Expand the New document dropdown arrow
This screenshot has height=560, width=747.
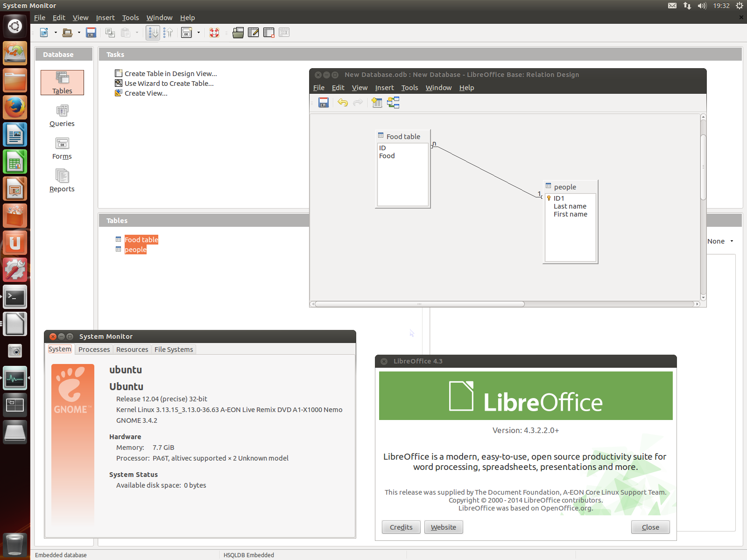pos(56,33)
